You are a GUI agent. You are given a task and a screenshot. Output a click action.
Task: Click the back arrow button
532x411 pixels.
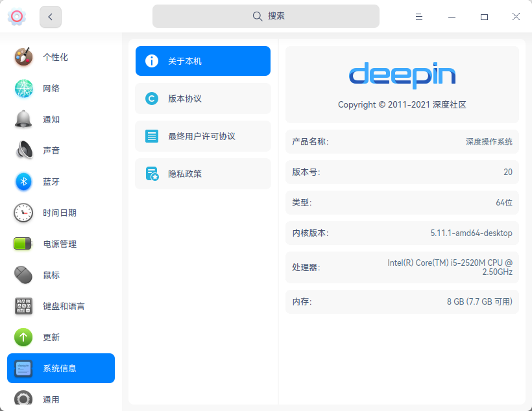(51, 17)
